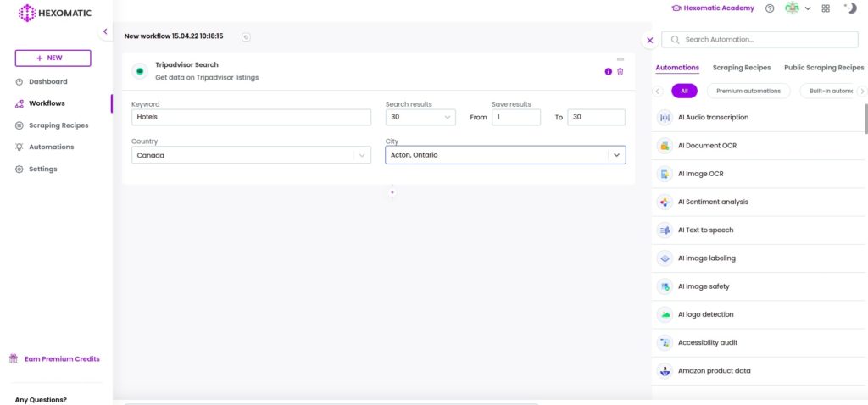Add a step with the plus connector
This screenshot has width=868, height=405.
pyautogui.click(x=392, y=193)
